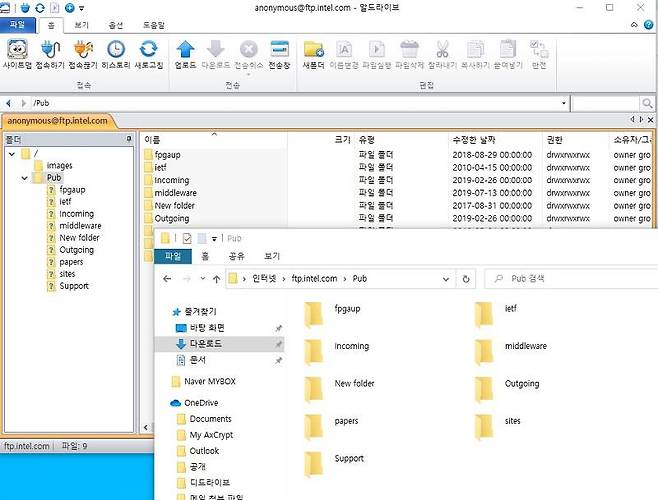658x500 pixels.
Task: Click the 반전 invert selection icon
Action: click(539, 54)
